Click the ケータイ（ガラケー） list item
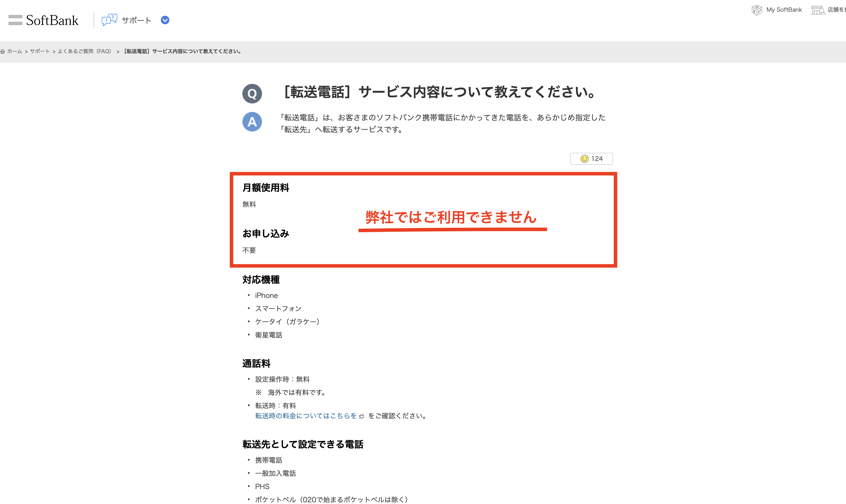The image size is (846, 504). coord(288,322)
